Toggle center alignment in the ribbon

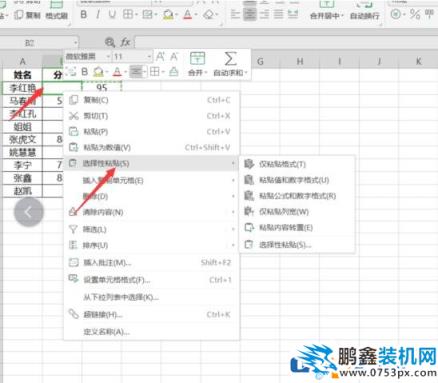point(250,14)
